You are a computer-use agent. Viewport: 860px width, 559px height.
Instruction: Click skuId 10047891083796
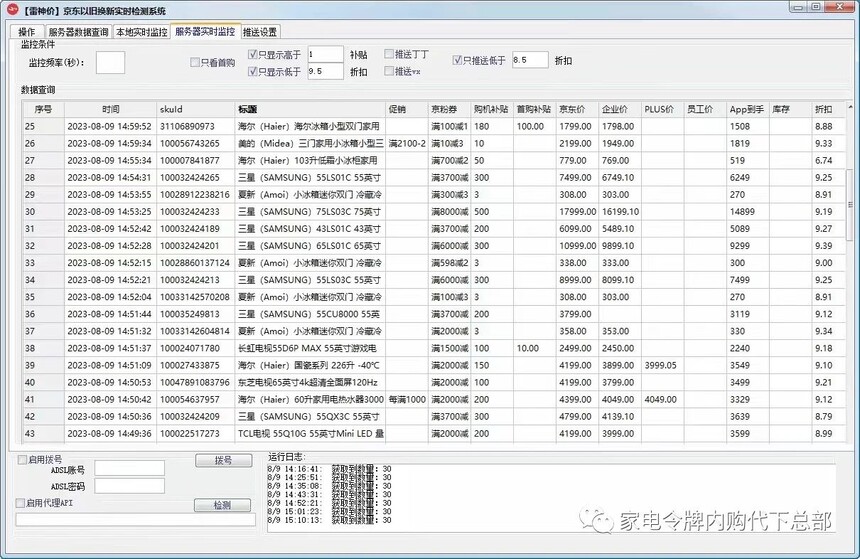[195, 382]
